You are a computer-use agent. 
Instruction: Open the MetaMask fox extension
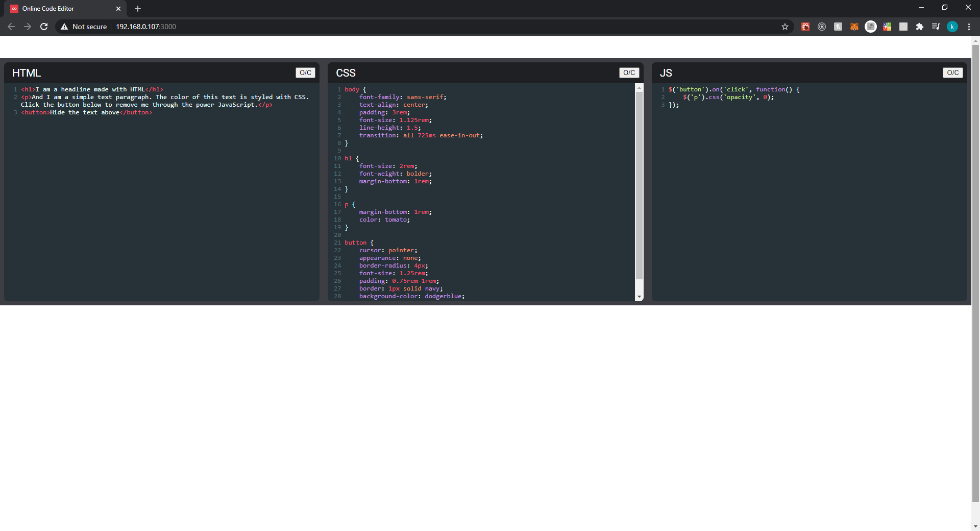854,27
